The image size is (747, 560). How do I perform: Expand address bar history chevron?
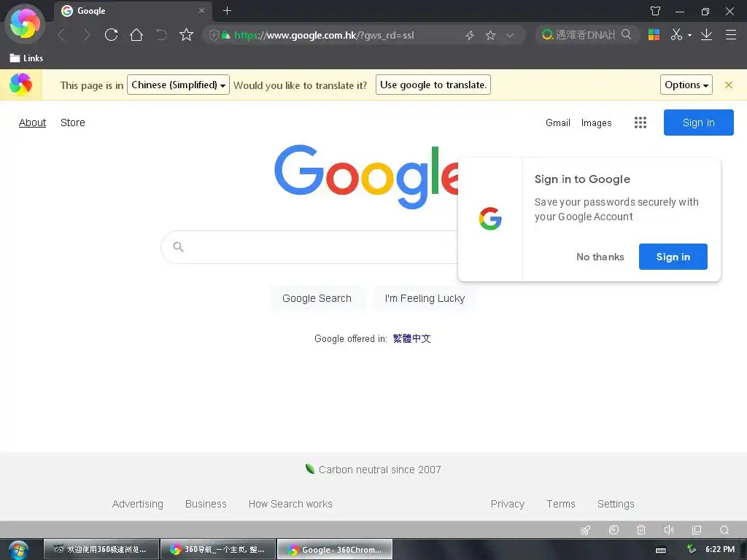pos(510,35)
